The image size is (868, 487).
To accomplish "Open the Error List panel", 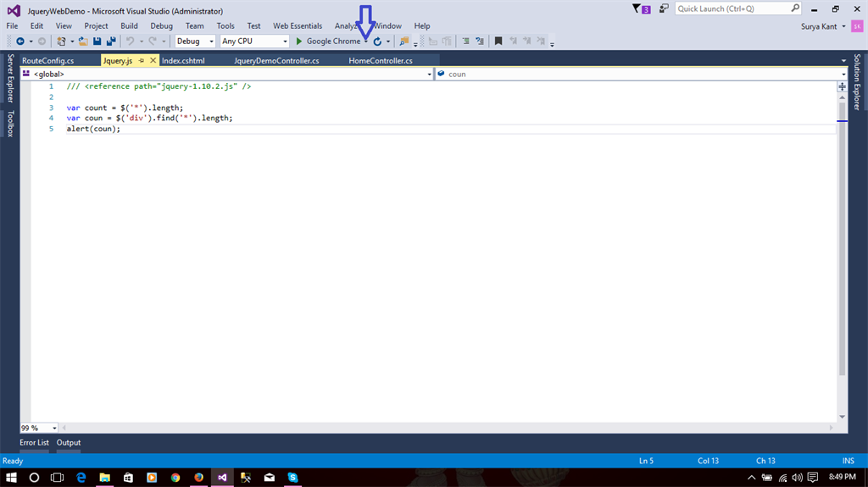I will pyautogui.click(x=34, y=442).
